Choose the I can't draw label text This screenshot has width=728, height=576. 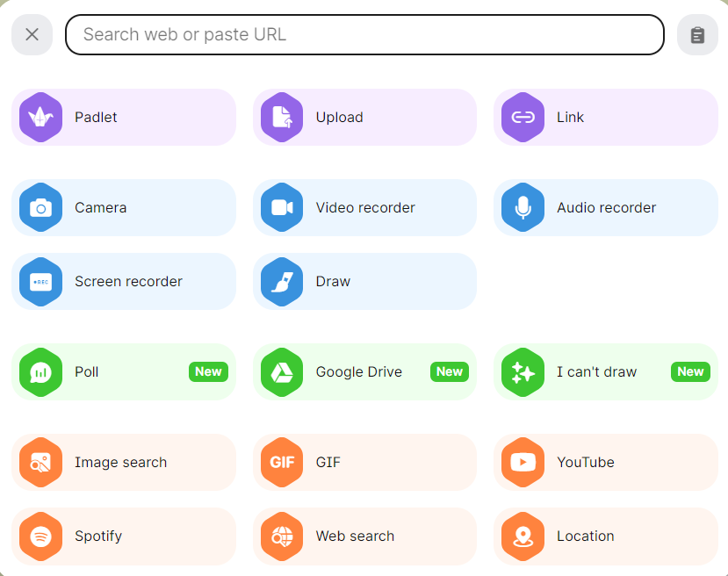(x=596, y=371)
